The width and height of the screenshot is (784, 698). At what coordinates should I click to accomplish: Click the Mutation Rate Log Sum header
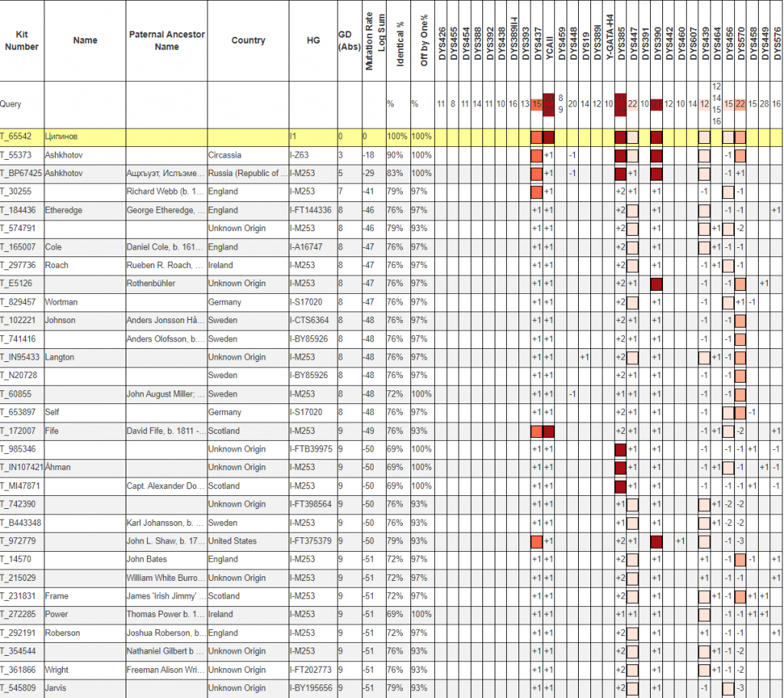(374, 41)
